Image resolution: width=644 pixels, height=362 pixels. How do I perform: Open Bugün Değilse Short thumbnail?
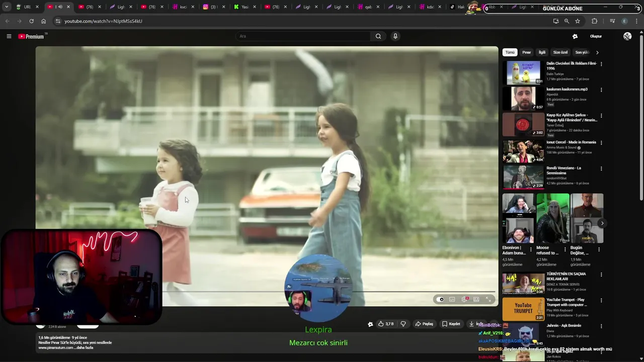coord(587,218)
